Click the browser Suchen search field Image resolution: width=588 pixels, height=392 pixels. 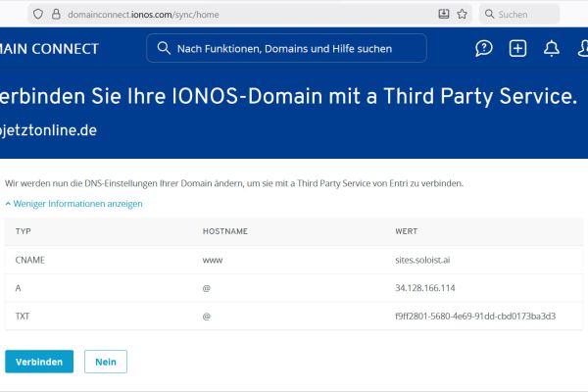519,15
